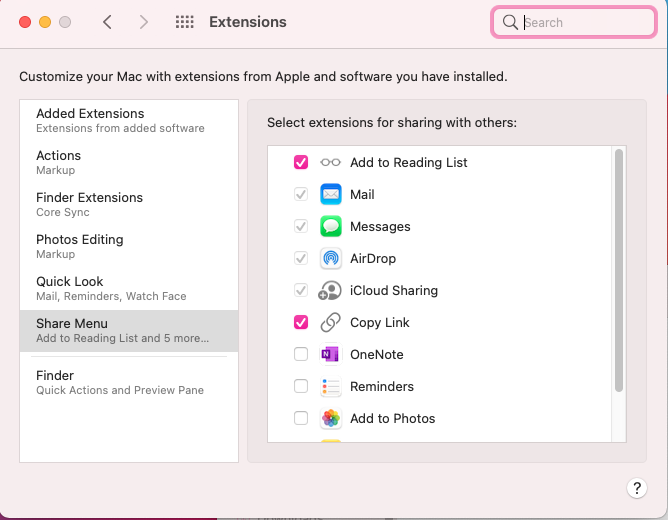The height and width of the screenshot is (520, 668).
Task: Click the extensions list scrollbar
Action: pyautogui.click(x=619, y=270)
